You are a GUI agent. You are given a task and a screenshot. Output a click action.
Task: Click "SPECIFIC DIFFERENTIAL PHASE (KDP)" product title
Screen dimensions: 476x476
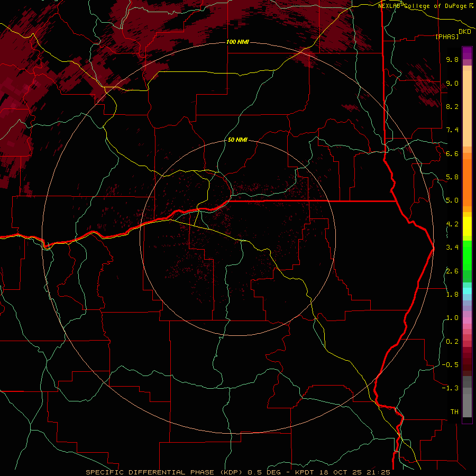165,472
